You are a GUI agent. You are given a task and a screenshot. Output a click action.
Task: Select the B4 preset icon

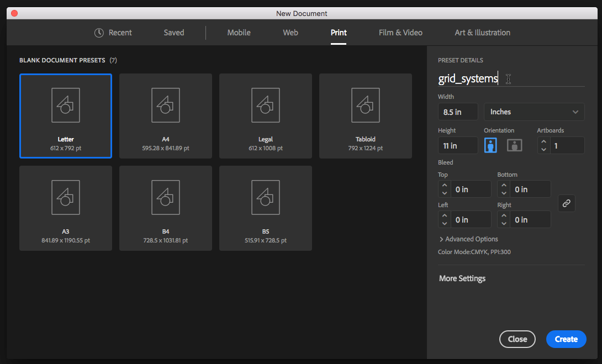pos(166,198)
